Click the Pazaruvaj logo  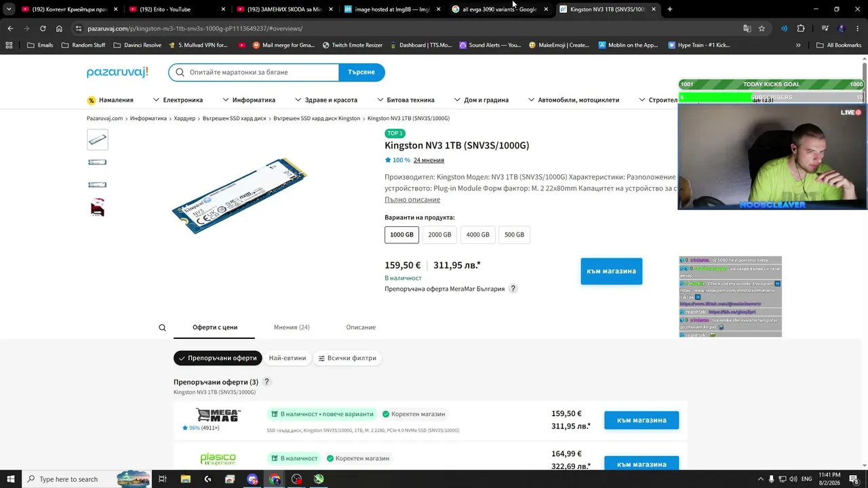[117, 73]
